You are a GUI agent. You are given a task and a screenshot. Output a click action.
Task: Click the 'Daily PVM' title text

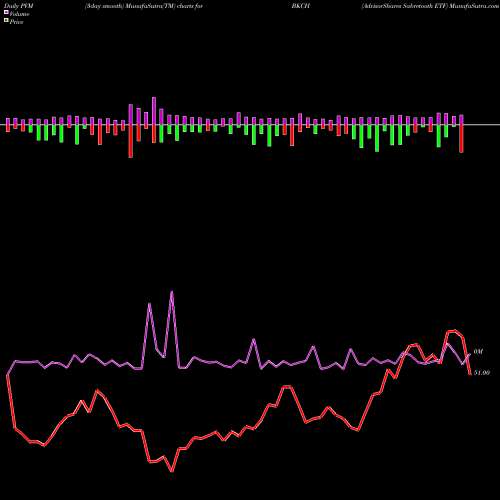pos(19,6)
